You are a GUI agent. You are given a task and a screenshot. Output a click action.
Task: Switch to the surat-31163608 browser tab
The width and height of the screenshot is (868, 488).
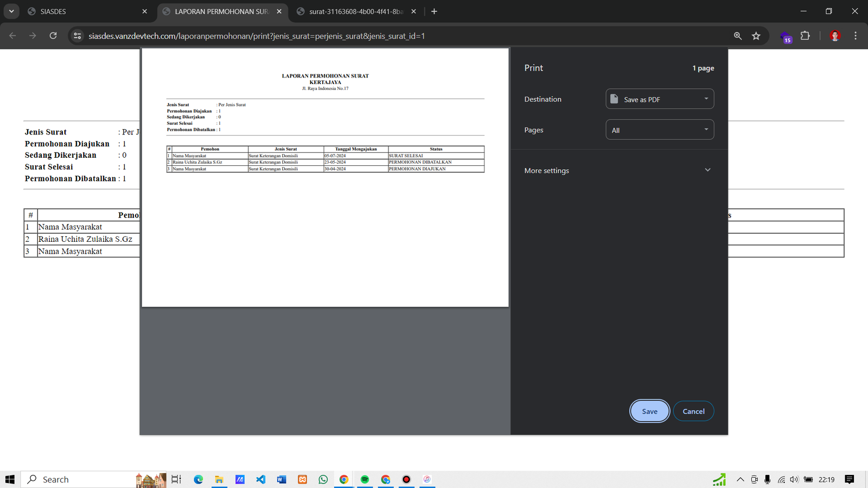click(x=355, y=11)
